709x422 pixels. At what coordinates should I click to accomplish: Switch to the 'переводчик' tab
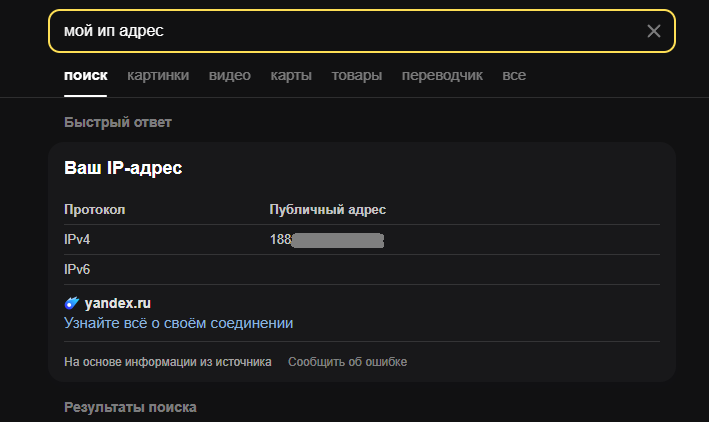click(442, 75)
